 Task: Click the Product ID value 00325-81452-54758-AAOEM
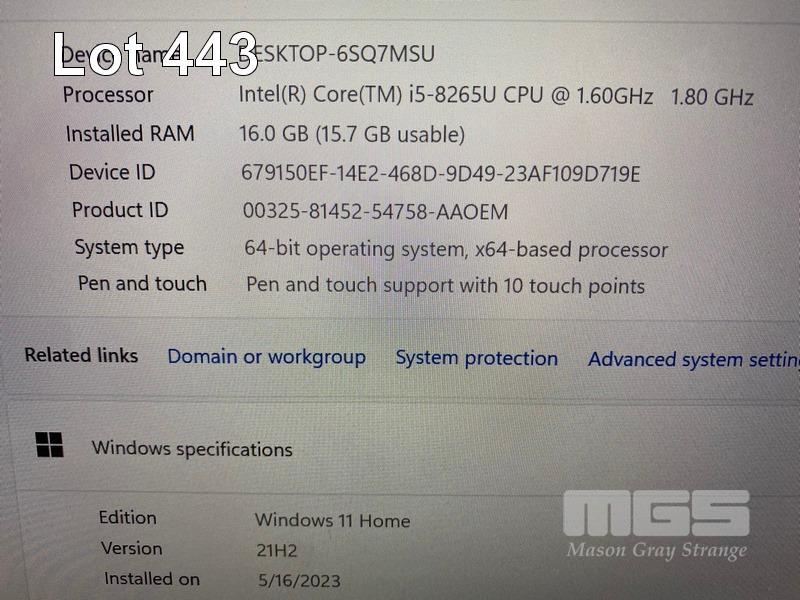pos(375,211)
